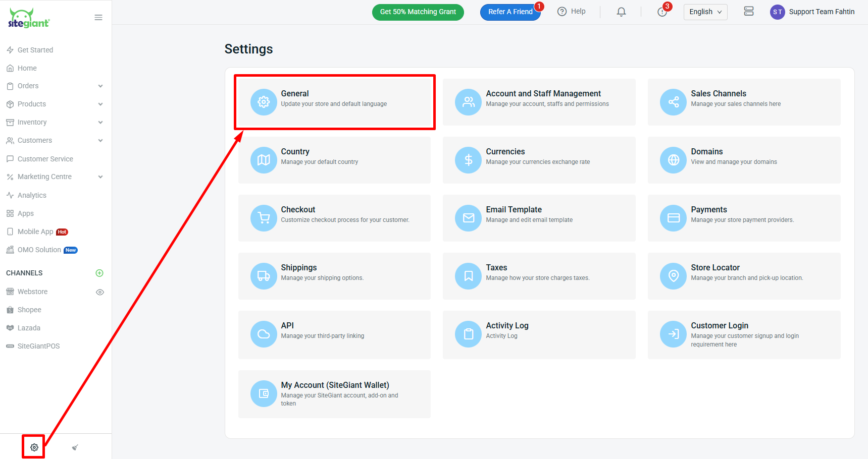Expand the Products submenu

[100, 104]
